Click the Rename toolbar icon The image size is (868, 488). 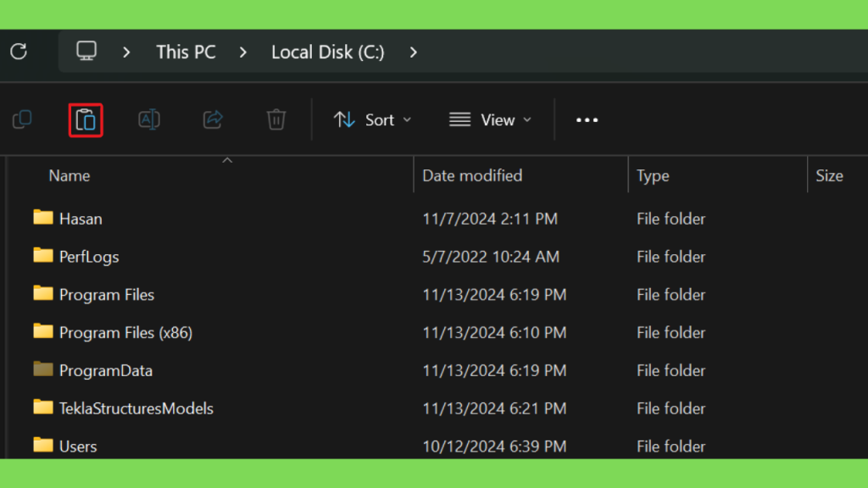pos(149,119)
